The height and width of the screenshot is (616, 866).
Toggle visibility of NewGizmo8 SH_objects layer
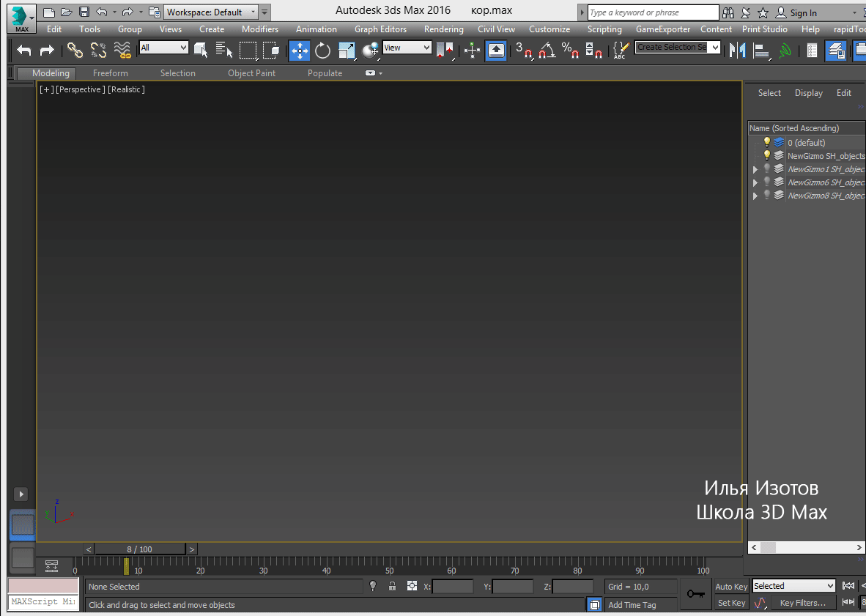(x=766, y=196)
